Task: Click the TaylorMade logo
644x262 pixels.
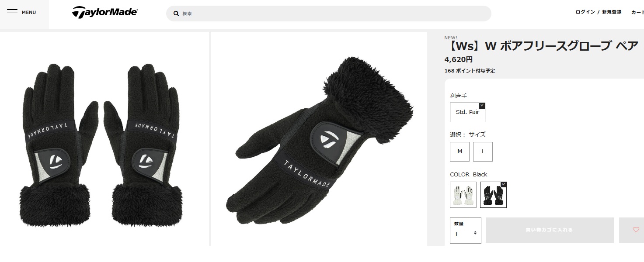Action: coord(105,13)
